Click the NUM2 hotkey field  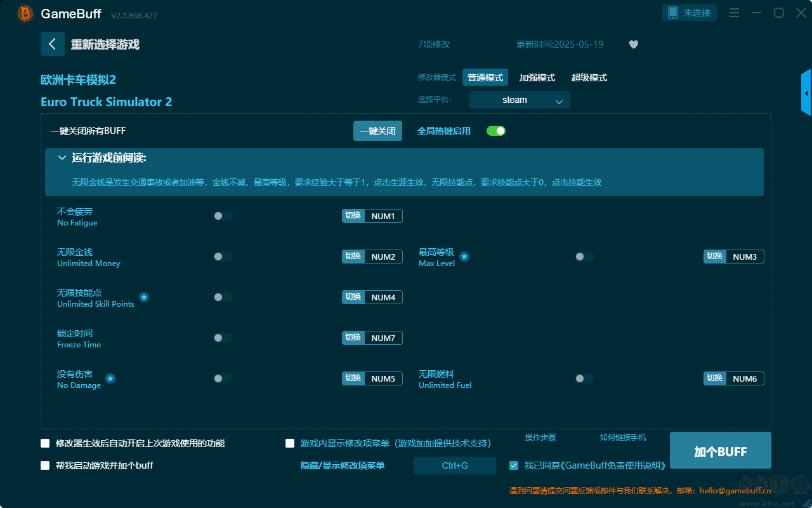coord(383,257)
